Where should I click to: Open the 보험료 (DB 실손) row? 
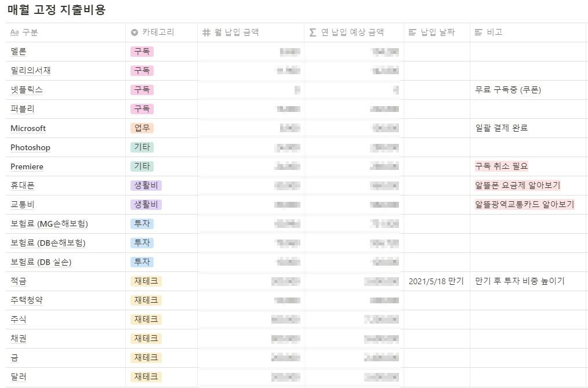41,262
